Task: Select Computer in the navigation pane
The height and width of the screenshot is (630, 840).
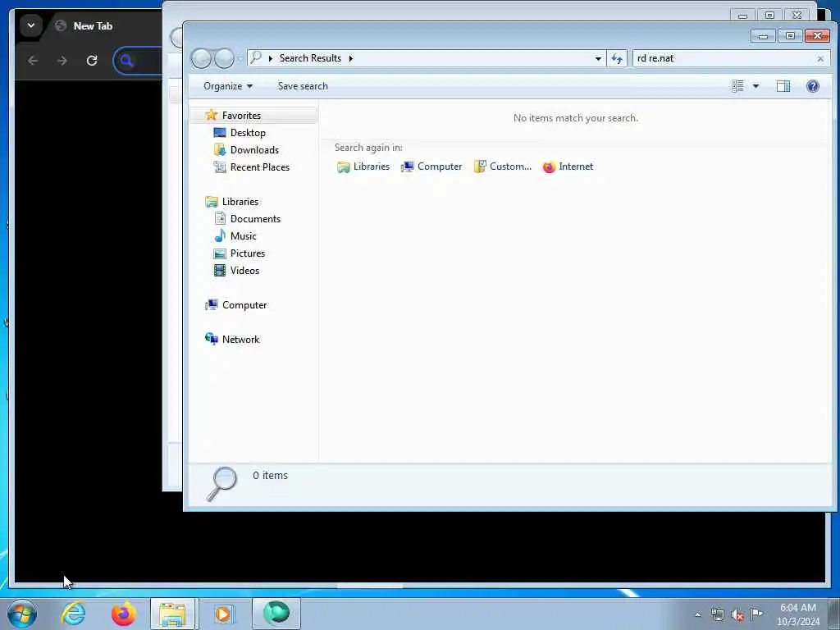Action: [x=244, y=305]
